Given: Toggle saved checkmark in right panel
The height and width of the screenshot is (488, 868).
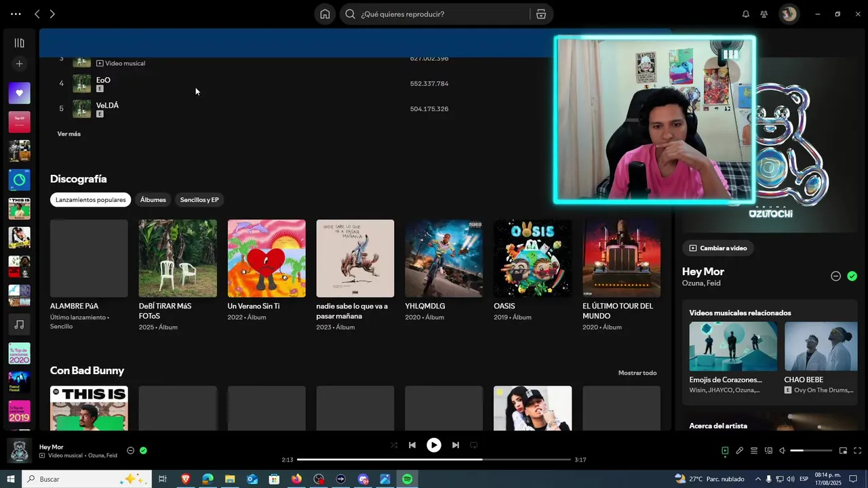Looking at the screenshot, I should pyautogui.click(x=852, y=276).
